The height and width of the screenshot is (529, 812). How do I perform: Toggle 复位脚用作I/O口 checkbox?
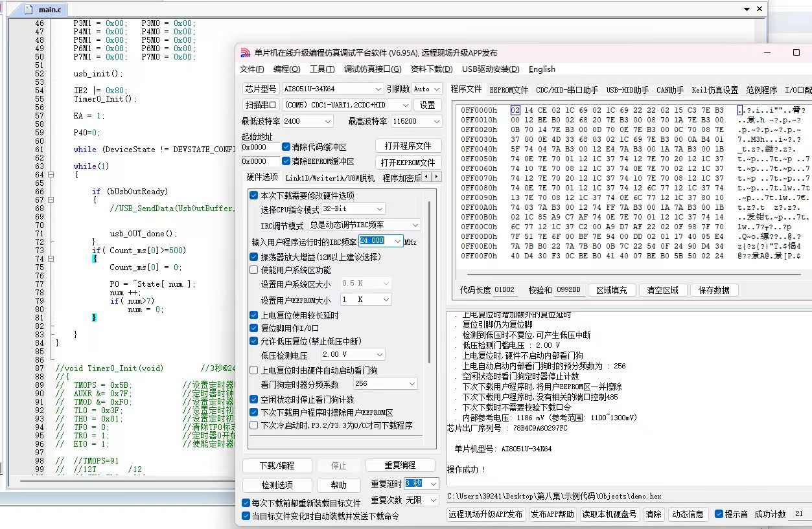pyautogui.click(x=253, y=328)
